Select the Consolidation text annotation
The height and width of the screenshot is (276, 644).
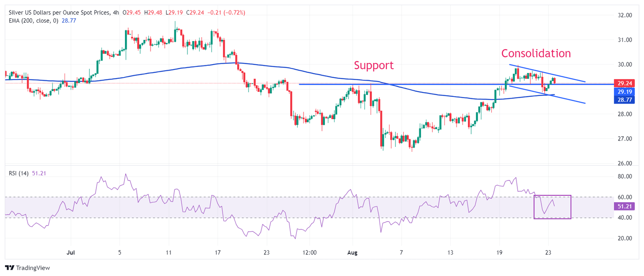pos(536,54)
